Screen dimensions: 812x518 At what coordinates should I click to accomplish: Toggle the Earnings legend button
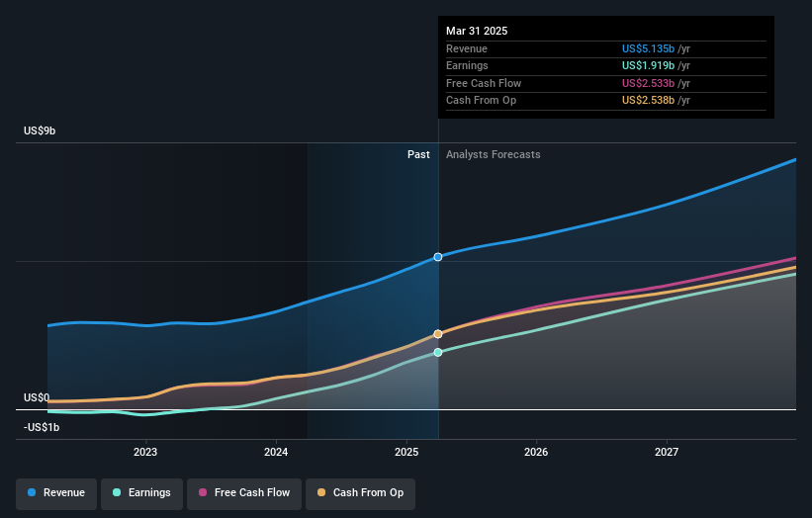point(141,493)
